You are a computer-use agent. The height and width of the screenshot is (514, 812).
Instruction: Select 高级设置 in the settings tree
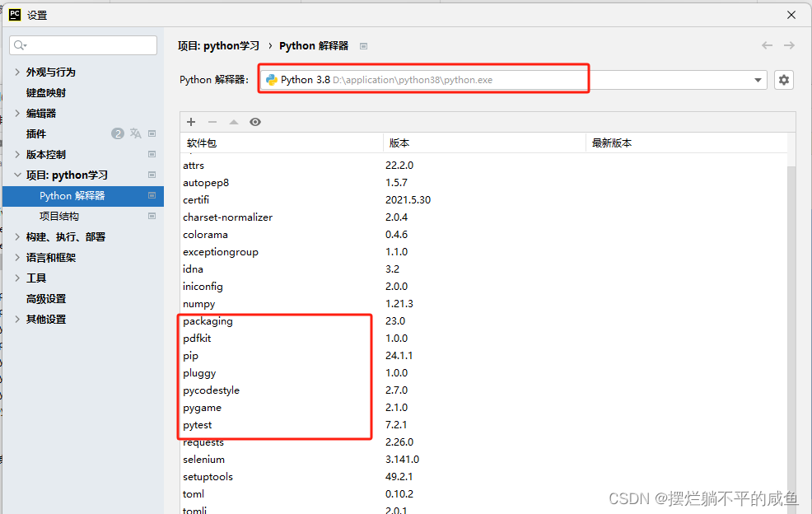46,299
